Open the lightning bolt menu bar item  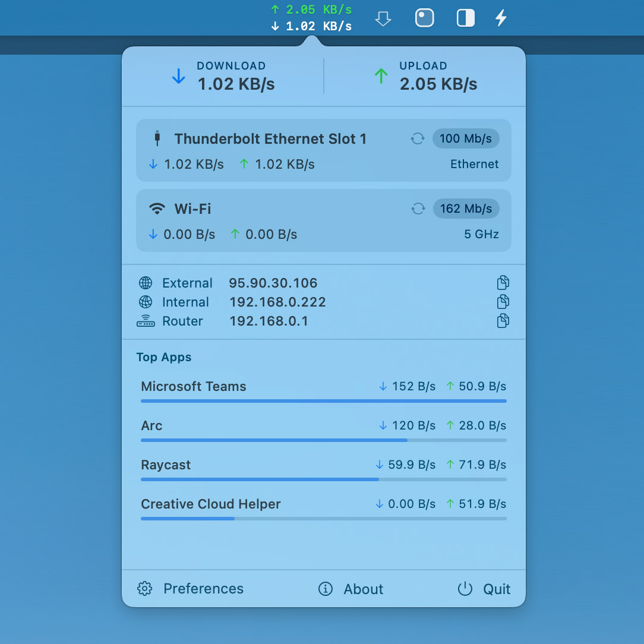coord(501,18)
